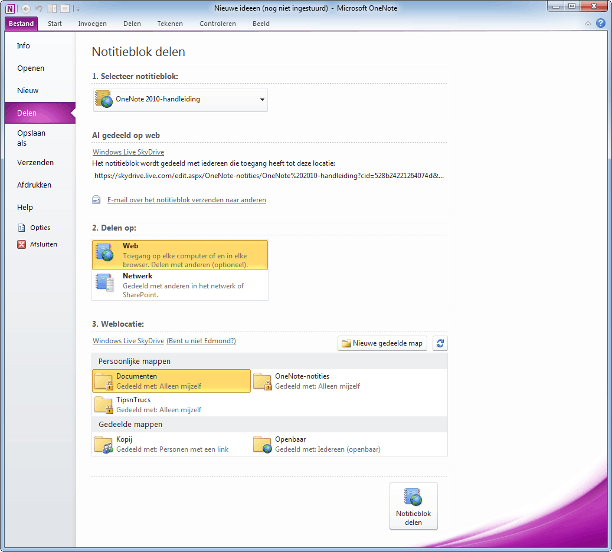The width and height of the screenshot is (612, 552).
Task: Click the Notitieblok delen button
Action: tap(413, 506)
